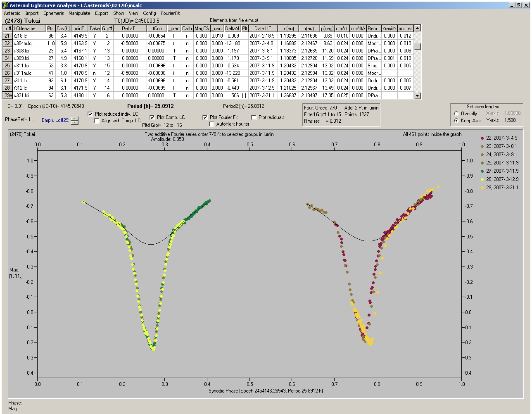Select row header 29e
The image size is (532, 414).
7,95
